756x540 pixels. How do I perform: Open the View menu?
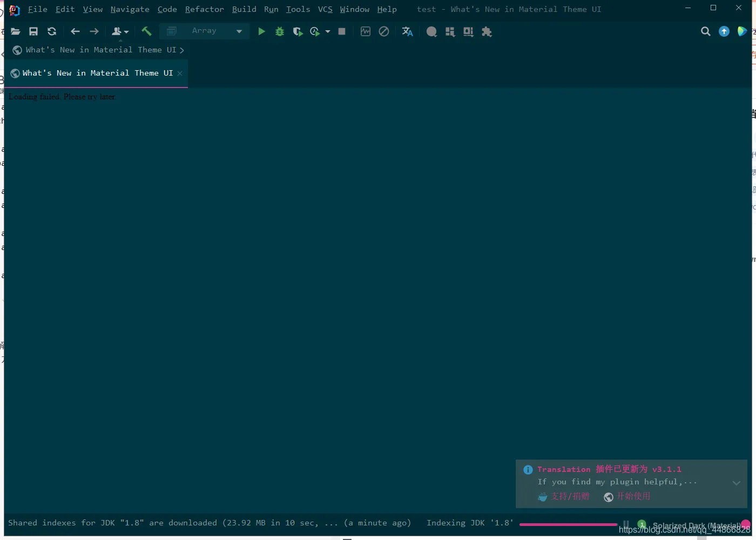(x=93, y=9)
